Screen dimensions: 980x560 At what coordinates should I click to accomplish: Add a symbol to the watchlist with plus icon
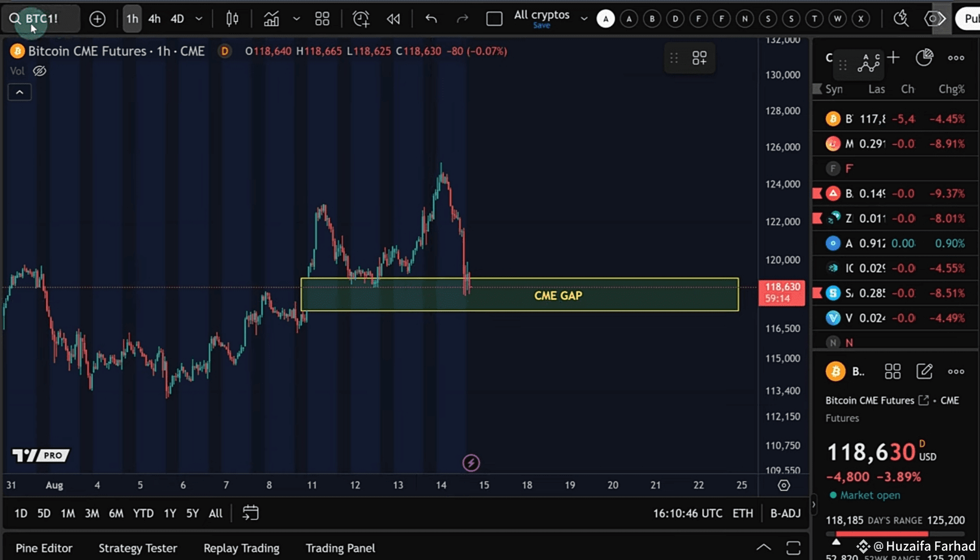(x=893, y=57)
